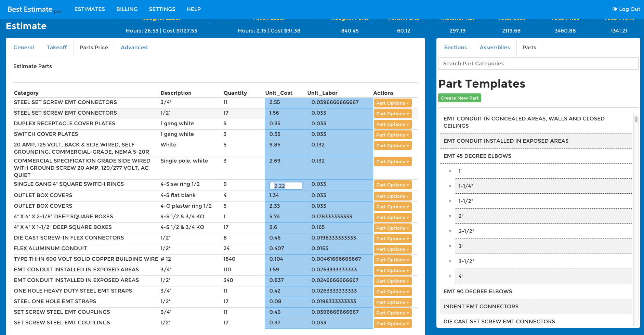
Task: Open the Estimates menu
Action: coord(89,9)
